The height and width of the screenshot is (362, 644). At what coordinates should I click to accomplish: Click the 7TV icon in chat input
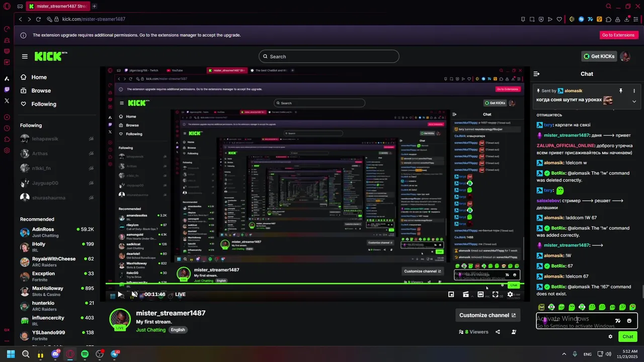pyautogui.click(x=618, y=321)
